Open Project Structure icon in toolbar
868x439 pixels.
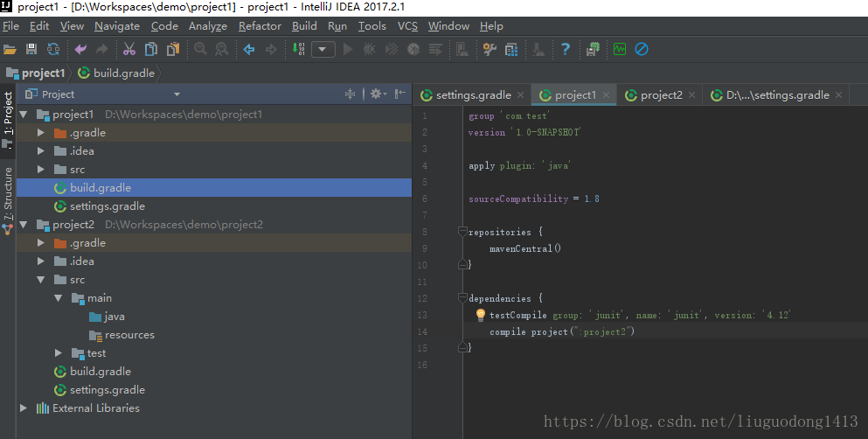coord(511,49)
